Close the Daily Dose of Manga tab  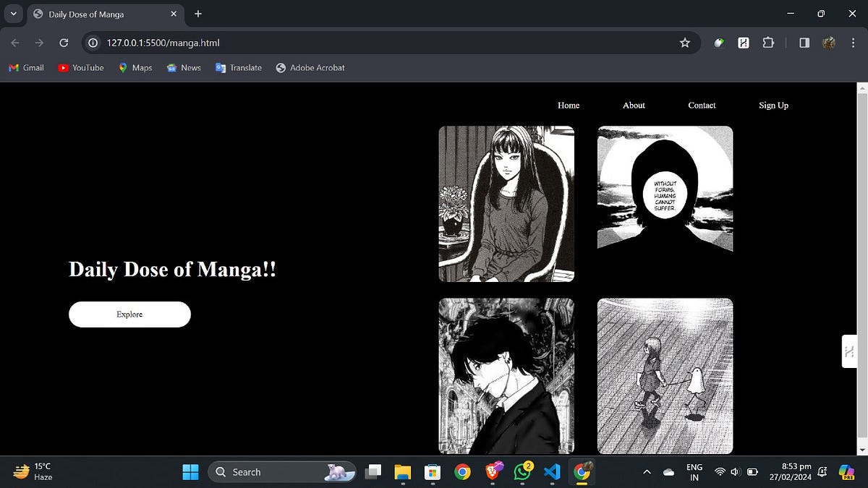point(173,14)
